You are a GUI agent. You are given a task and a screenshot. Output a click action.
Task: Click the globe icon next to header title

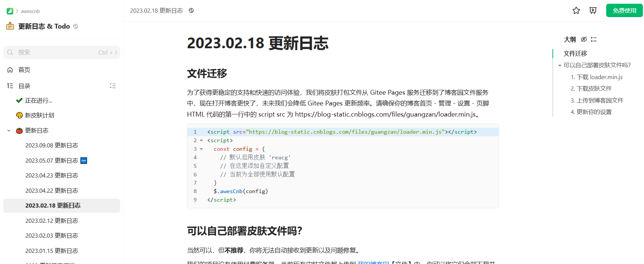pos(191,10)
